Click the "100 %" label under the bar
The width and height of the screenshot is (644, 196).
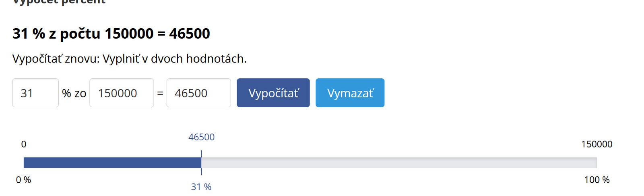click(x=597, y=180)
